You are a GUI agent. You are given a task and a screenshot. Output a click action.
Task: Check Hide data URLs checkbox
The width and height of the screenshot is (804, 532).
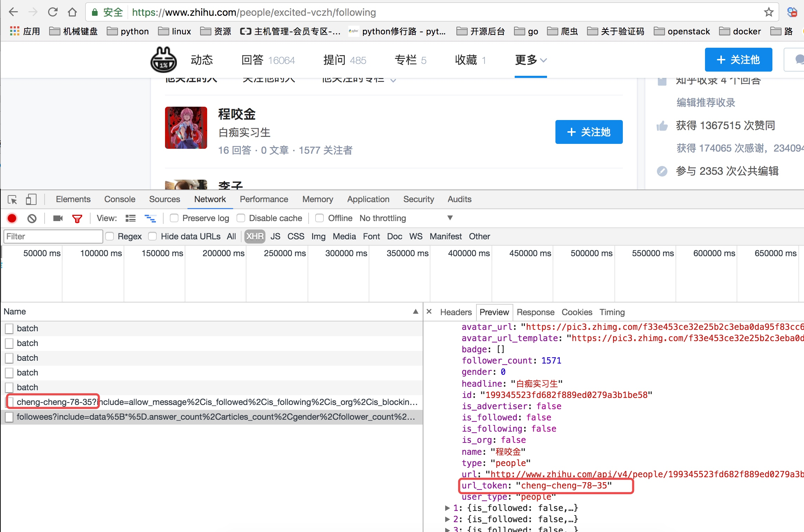(152, 236)
